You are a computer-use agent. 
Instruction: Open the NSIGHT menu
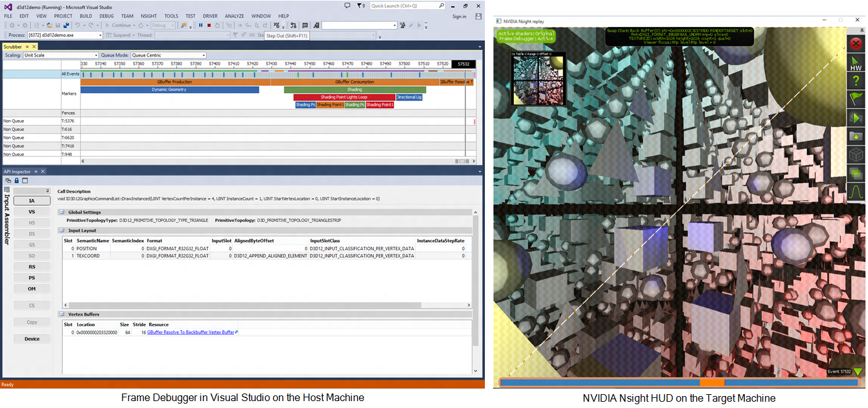point(148,16)
